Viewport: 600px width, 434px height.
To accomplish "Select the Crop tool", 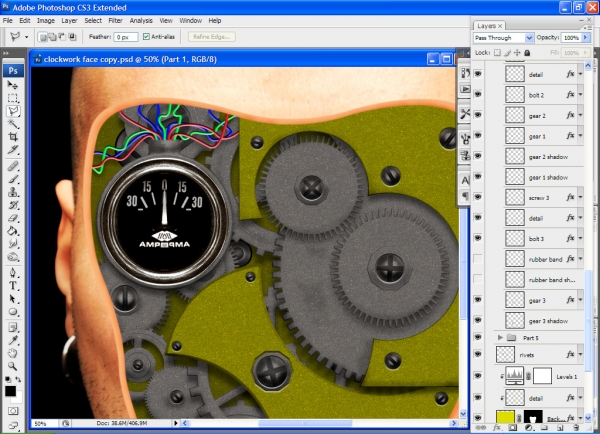I will coord(13,137).
